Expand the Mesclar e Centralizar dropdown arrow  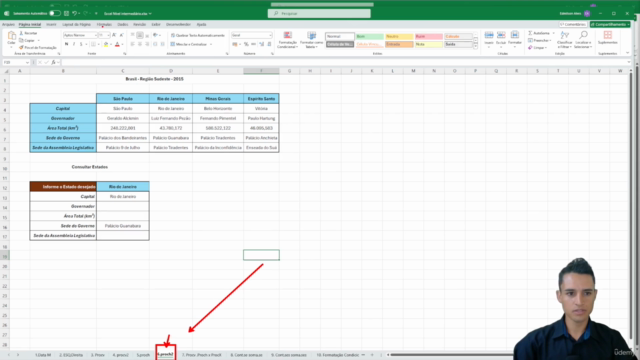pyautogui.click(x=211, y=44)
